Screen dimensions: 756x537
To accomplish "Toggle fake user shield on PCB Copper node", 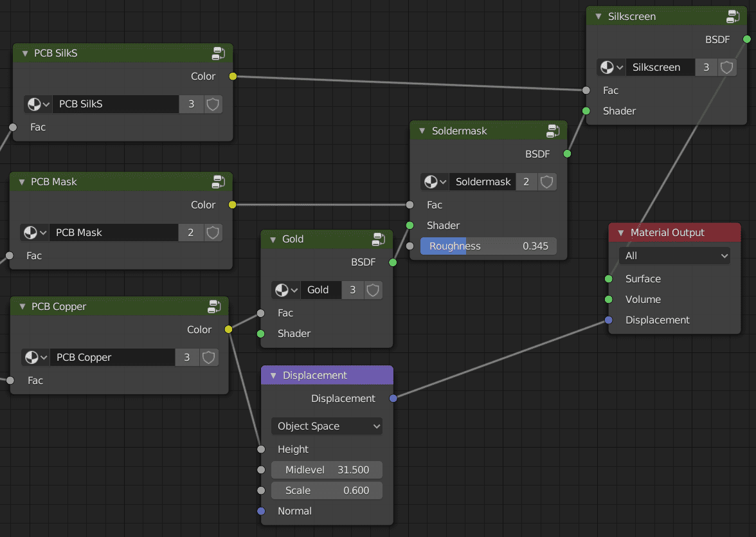I will pos(208,357).
